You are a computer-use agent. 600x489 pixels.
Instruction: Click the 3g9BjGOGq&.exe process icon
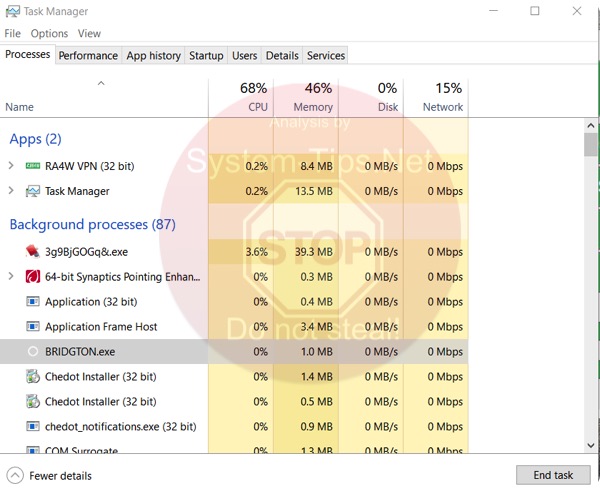[x=33, y=252]
